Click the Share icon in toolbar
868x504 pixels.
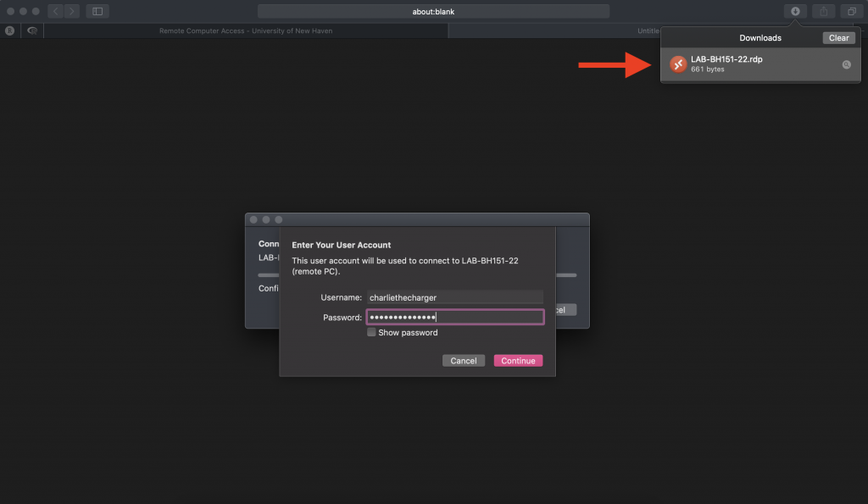[x=823, y=11]
